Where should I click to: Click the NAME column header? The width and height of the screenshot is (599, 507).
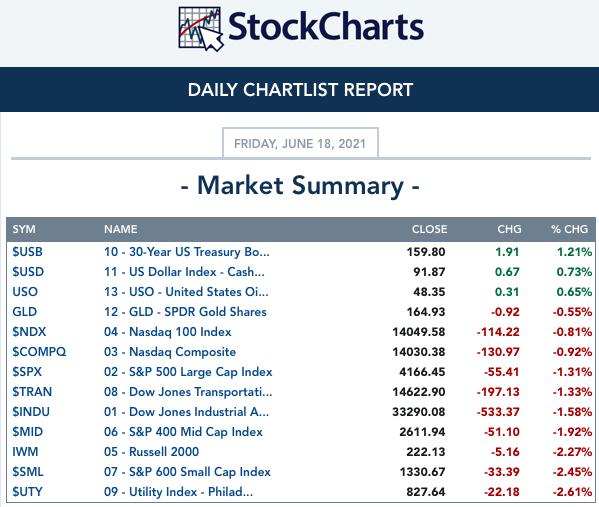121,229
